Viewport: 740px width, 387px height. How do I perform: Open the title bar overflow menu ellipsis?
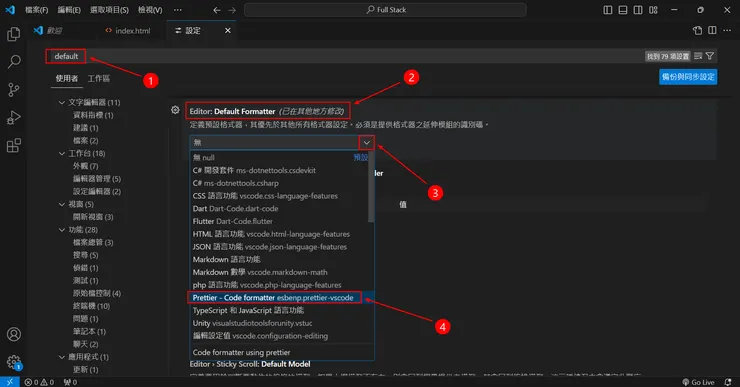(177, 9)
